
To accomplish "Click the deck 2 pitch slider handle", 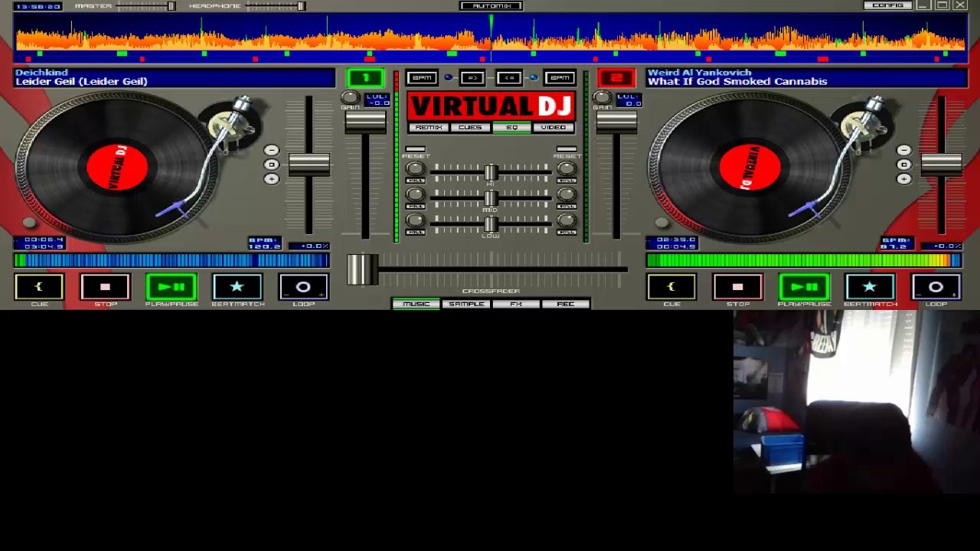I will 941,164.
